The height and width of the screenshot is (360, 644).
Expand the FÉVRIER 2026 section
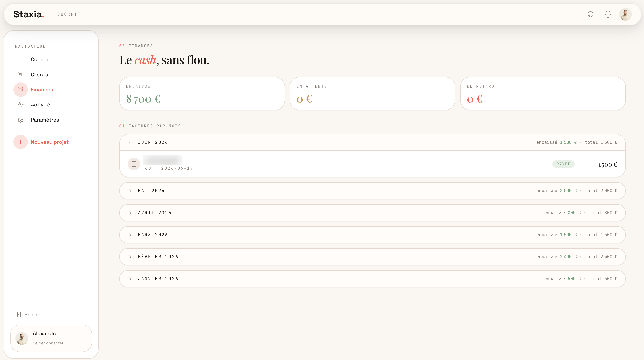coord(372,257)
